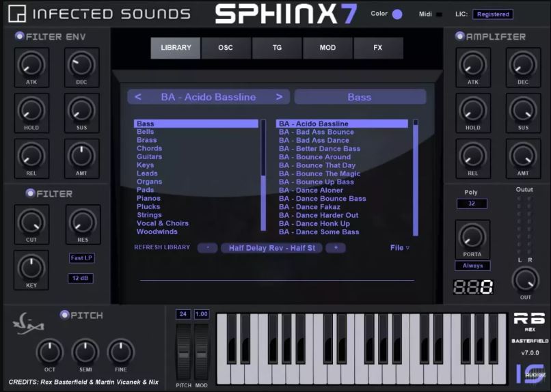Viewport: 551px width, 392px height.
Task: Go to previous preset with left arrow
Action: tap(138, 97)
